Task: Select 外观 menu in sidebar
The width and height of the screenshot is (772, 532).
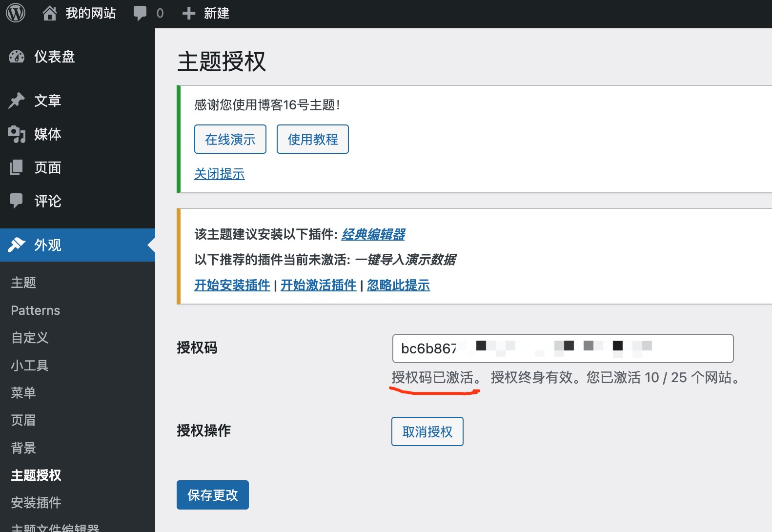Action: pyautogui.click(x=78, y=245)
